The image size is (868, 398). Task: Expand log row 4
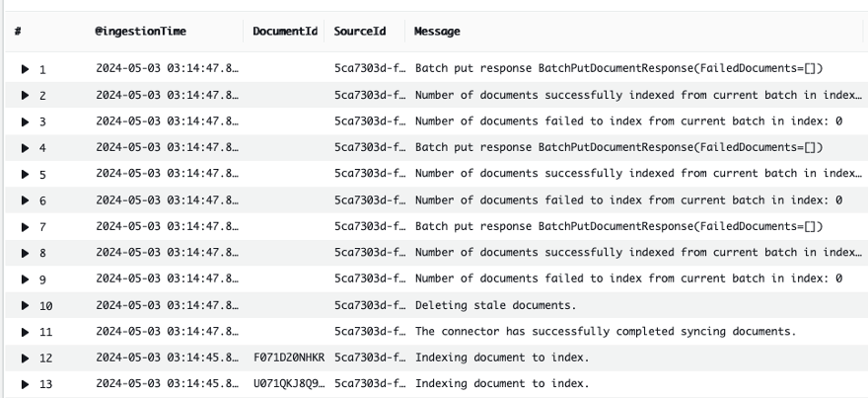(26, 148)
